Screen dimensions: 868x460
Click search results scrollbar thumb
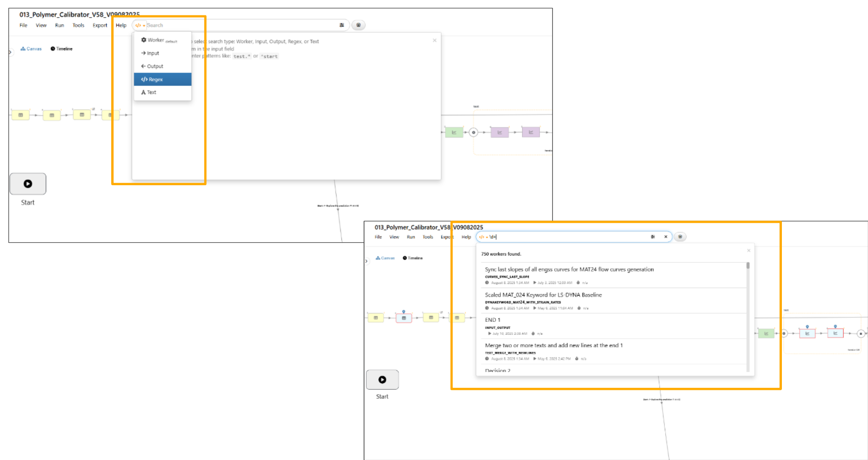tap(748, 266)
